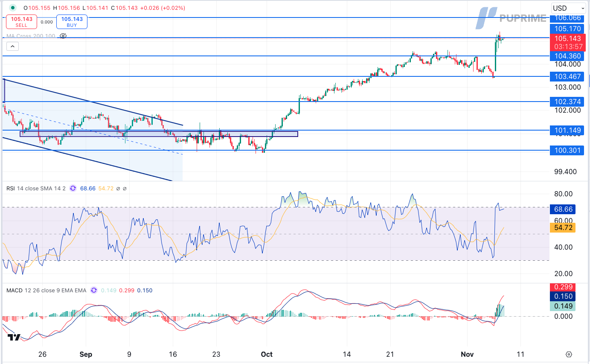The image size is (590, 364).
Task: Click the Sep label on the time axis
Action: click(86, 354)
